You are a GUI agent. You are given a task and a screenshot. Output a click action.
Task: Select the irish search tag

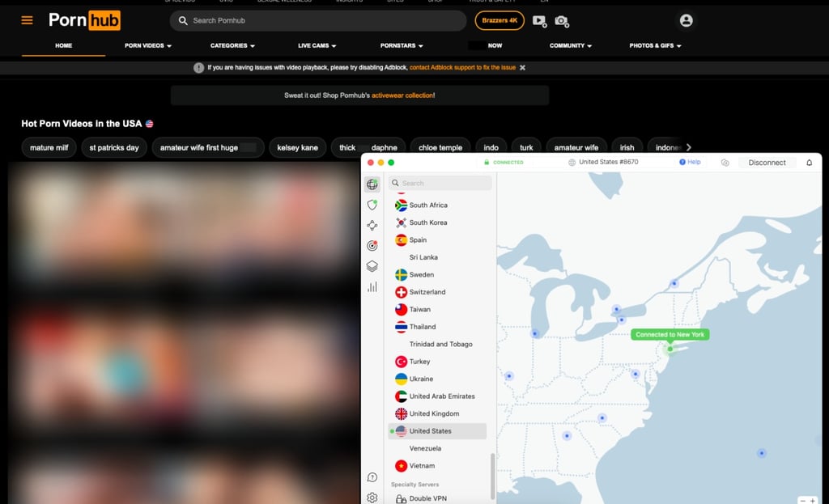[x=627, y=148]
